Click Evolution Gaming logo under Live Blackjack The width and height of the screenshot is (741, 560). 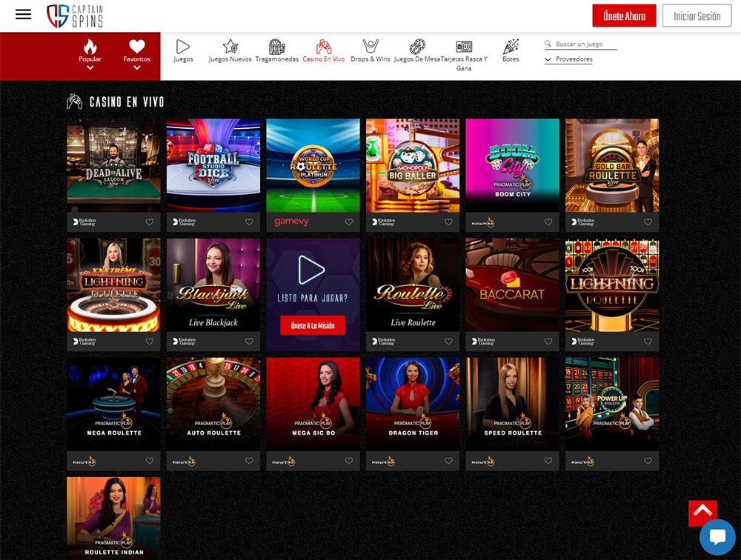pos(185,341)
